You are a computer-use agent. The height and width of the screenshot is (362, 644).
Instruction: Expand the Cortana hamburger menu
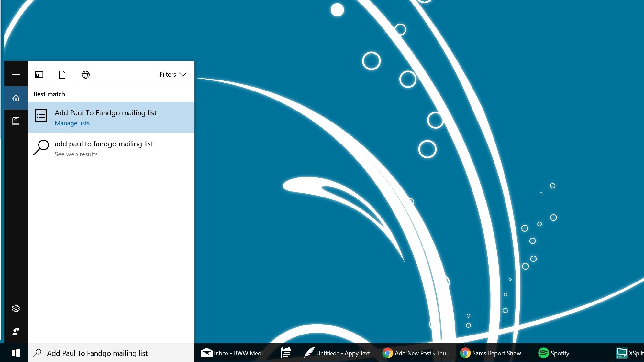pos(16,74)
